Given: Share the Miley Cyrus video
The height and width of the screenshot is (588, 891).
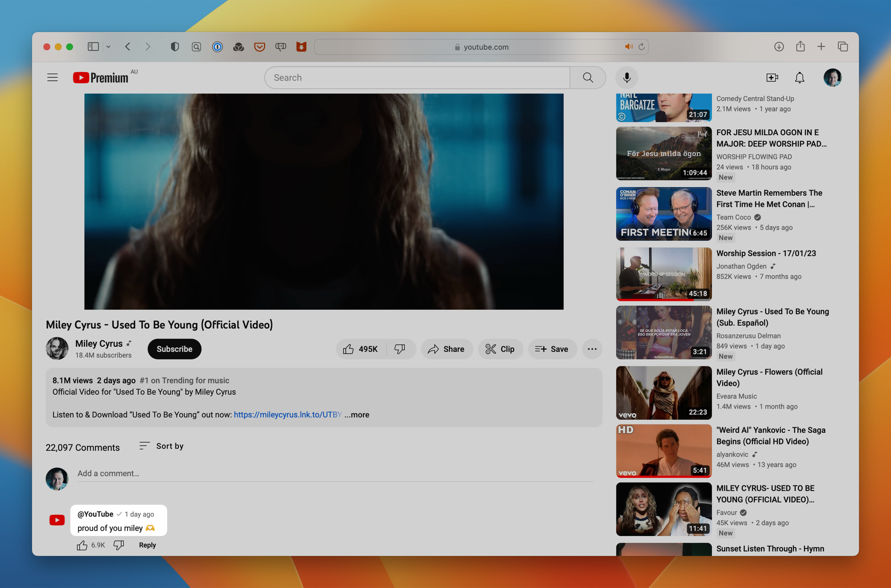Looking at the screenshot, I should click(446, 349).
